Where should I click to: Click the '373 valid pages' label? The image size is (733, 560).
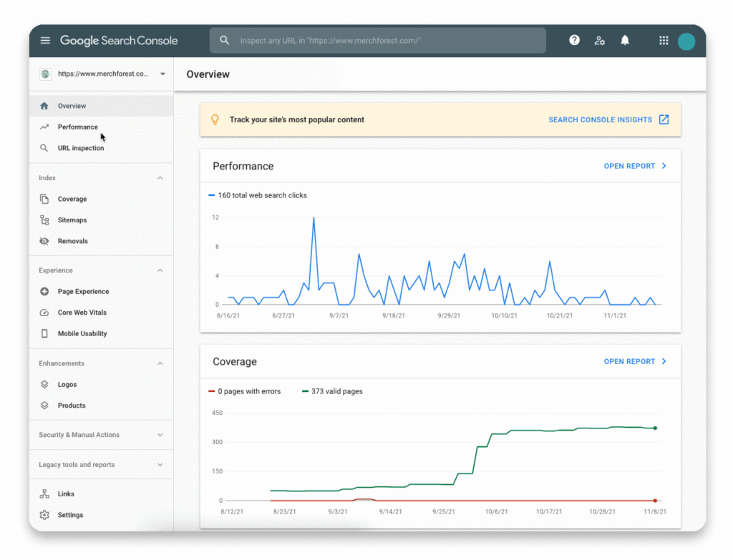tap(337, 391)
